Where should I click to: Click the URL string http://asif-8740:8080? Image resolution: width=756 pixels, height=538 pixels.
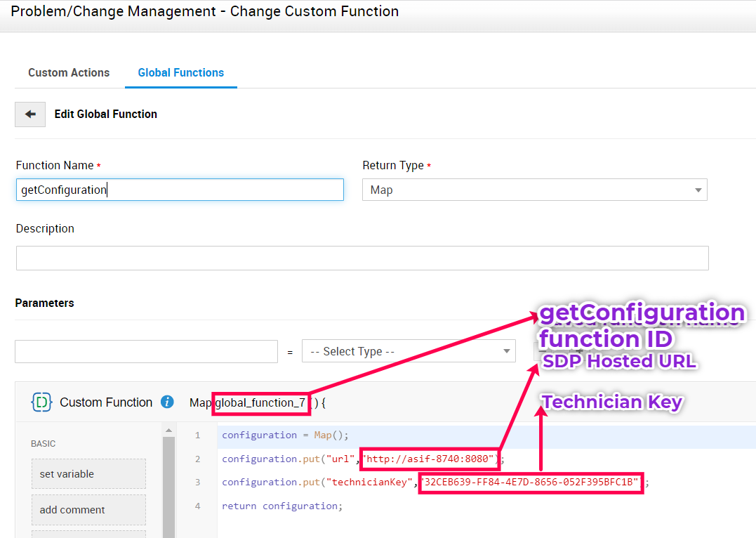429,459
